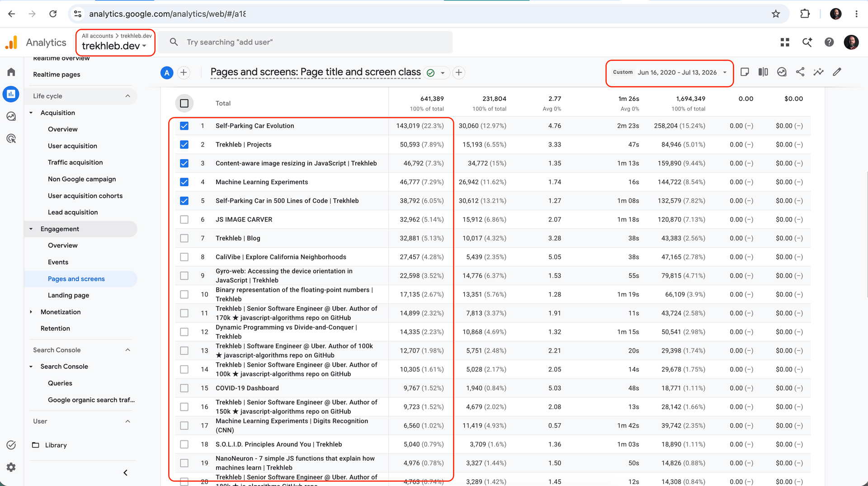Image resolution: width=868 pixels, height=486 pixels.
Task: Open Google account avatar in Analytics header
Action: (x=851, y=42)
